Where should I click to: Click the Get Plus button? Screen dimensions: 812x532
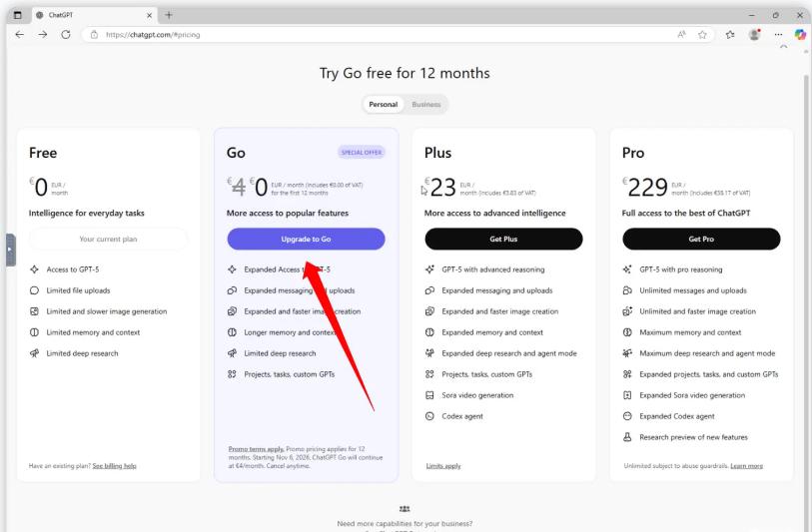pos(502,239)
